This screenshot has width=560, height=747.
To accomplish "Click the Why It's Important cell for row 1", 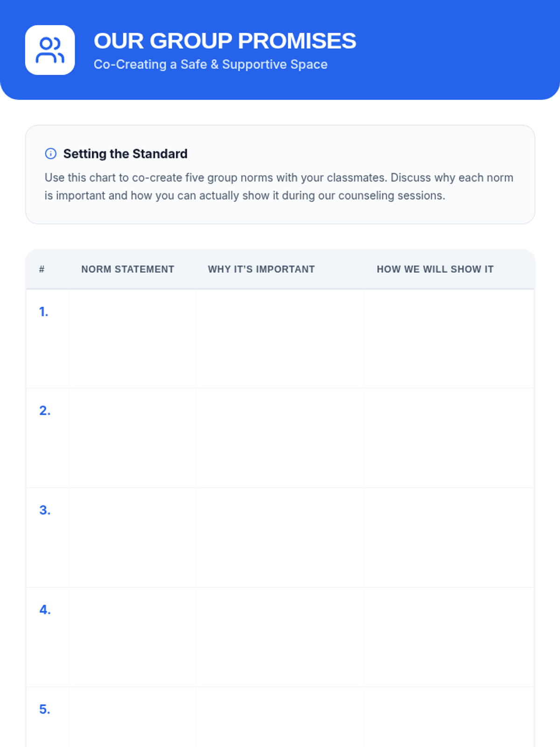I will coord(280,338).
